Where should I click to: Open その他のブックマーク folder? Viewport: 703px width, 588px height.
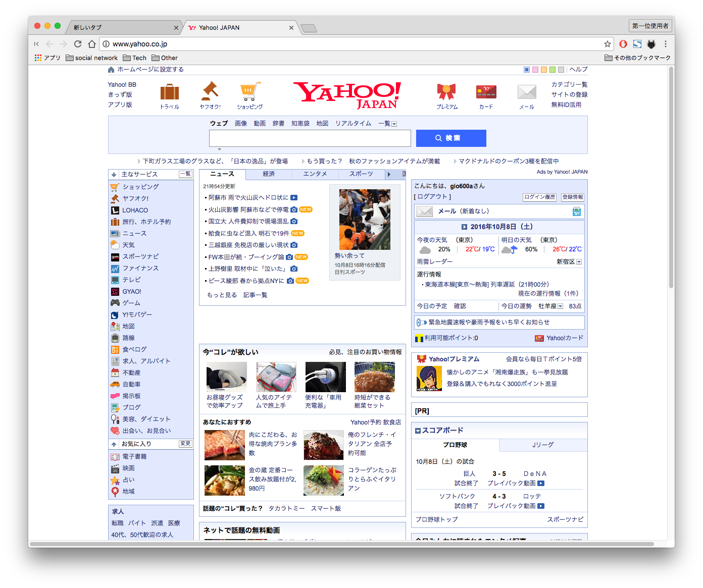(x=637, y=58)
